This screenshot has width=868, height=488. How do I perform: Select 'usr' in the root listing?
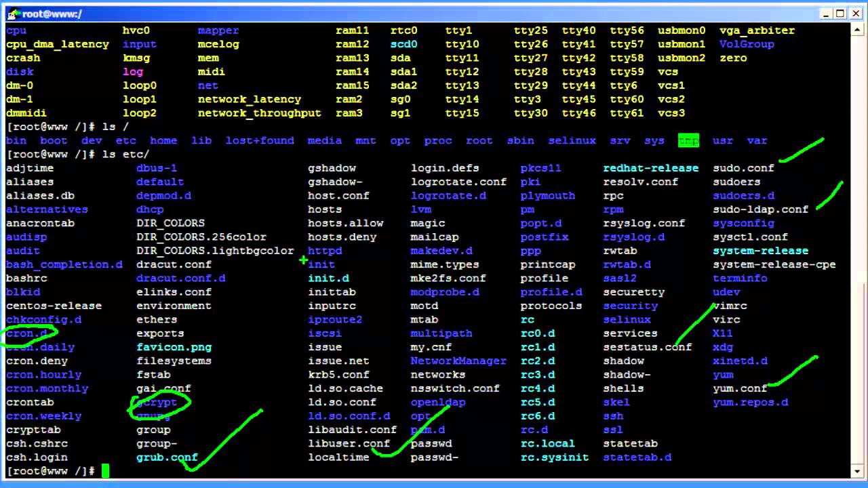point(723,140)
